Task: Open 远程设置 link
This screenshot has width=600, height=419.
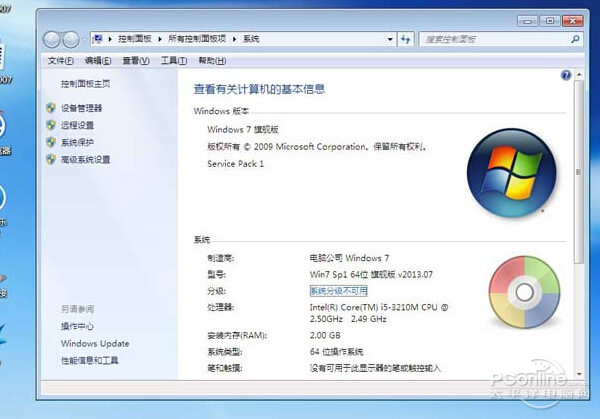Action: tap(77, 125)
